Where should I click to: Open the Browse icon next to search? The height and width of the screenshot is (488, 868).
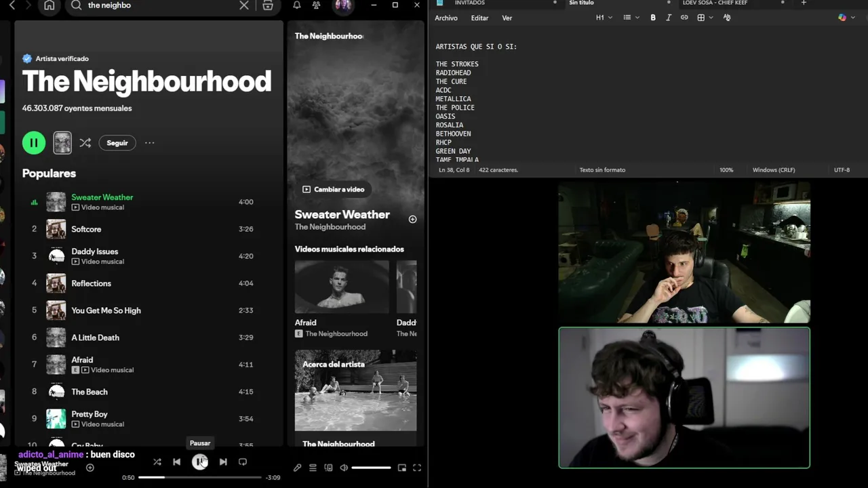(x=268, y=5)
